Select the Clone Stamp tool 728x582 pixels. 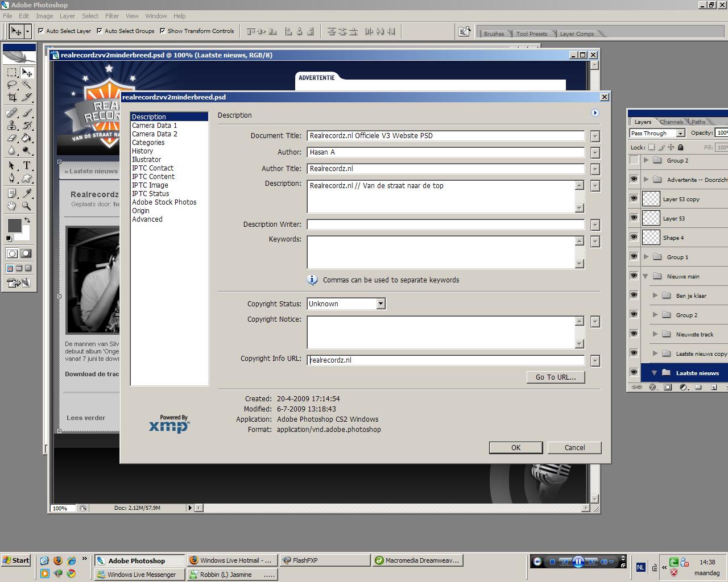[x=12, y=125]
